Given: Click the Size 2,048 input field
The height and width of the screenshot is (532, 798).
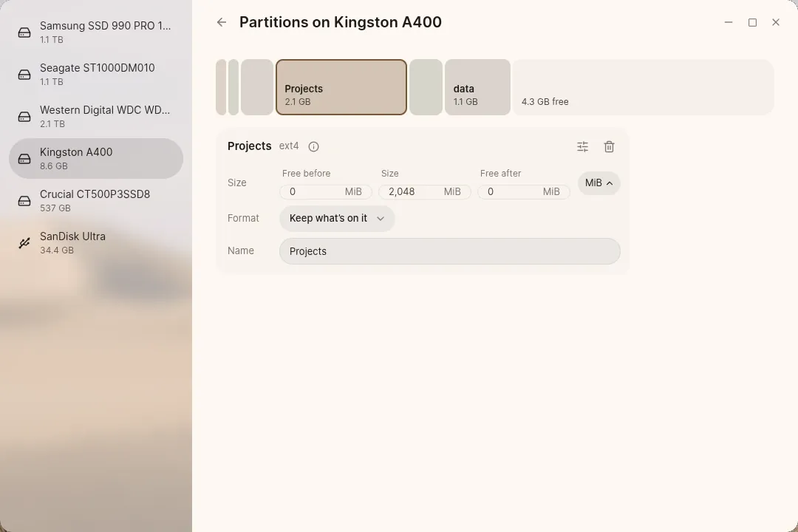Looking at the screenshot, I should [x=424, y=192].
